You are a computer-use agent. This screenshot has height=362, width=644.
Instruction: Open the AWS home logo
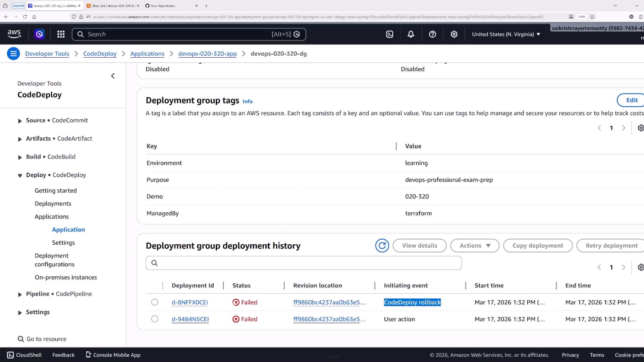point(14,34)
